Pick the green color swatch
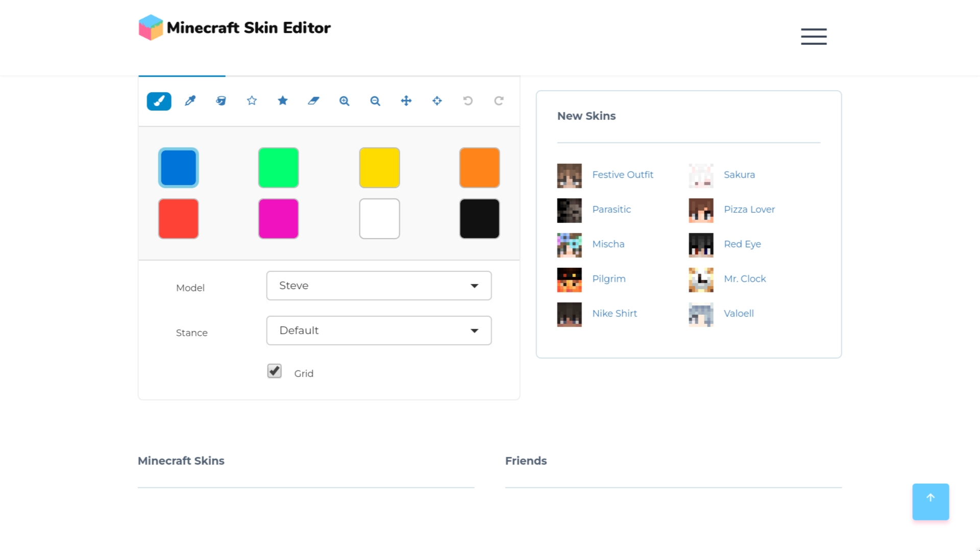 pyautogui.click(x=279, y=168)
